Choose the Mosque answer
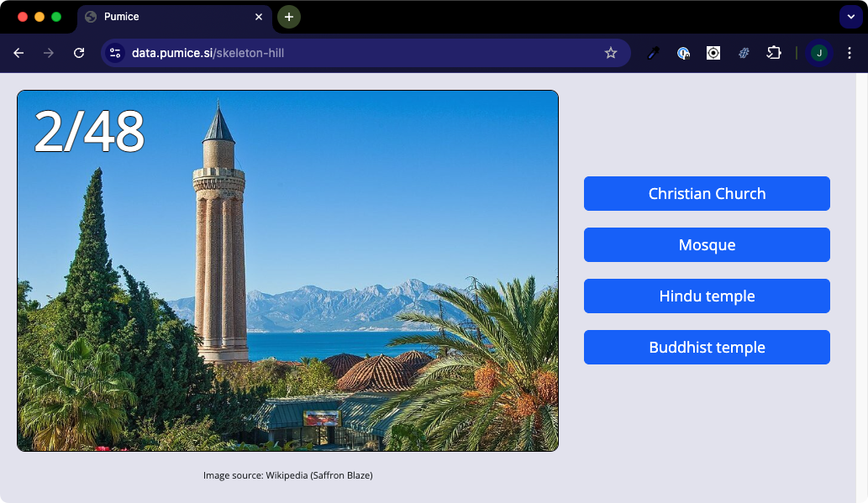The height and width of the screenshot is (503, 868). click(x=707, y=244)
